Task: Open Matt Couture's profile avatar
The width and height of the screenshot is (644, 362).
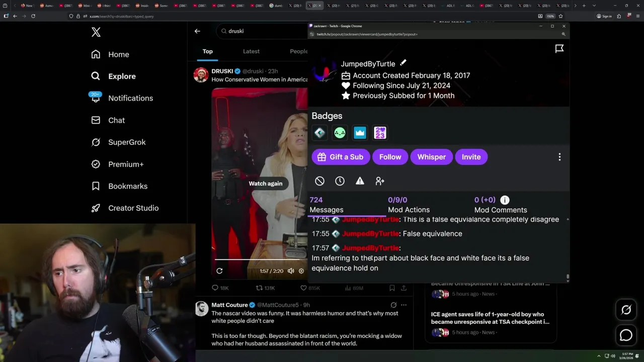Action: 201,309
